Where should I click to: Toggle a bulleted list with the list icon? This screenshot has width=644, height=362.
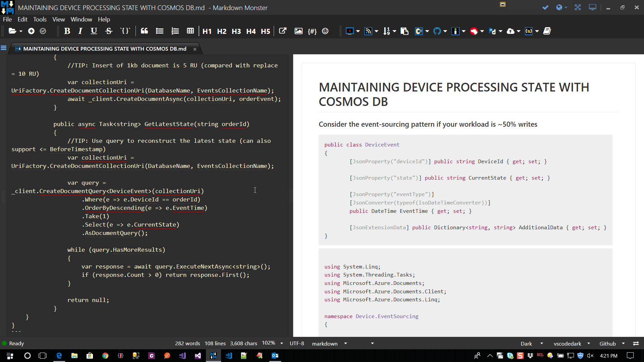point(159,31)
